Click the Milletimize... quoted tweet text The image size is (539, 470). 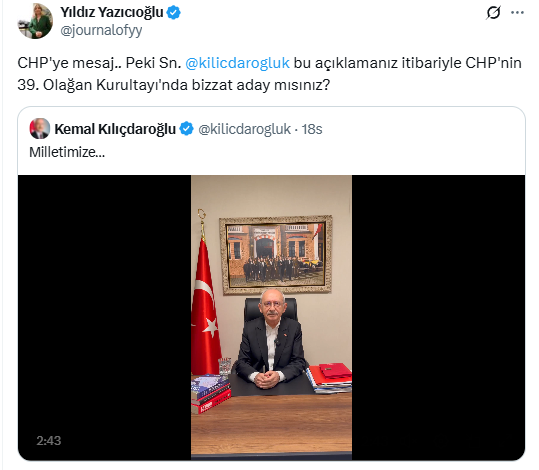coord(67,152)
